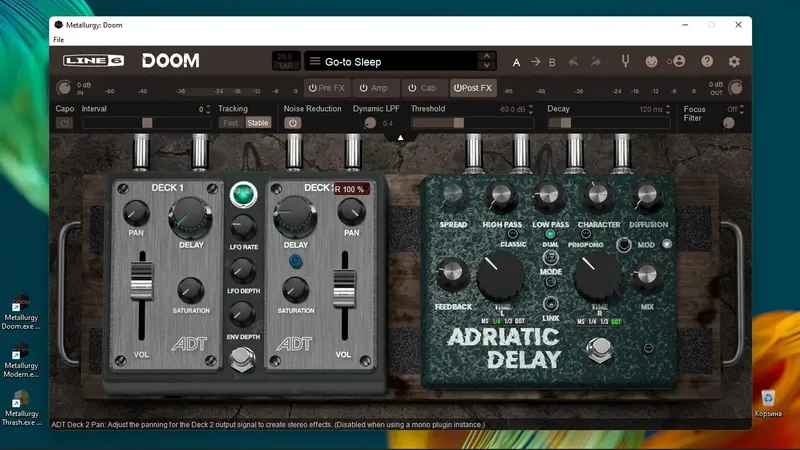Select Stable tracking mode

tap(258, 123)
